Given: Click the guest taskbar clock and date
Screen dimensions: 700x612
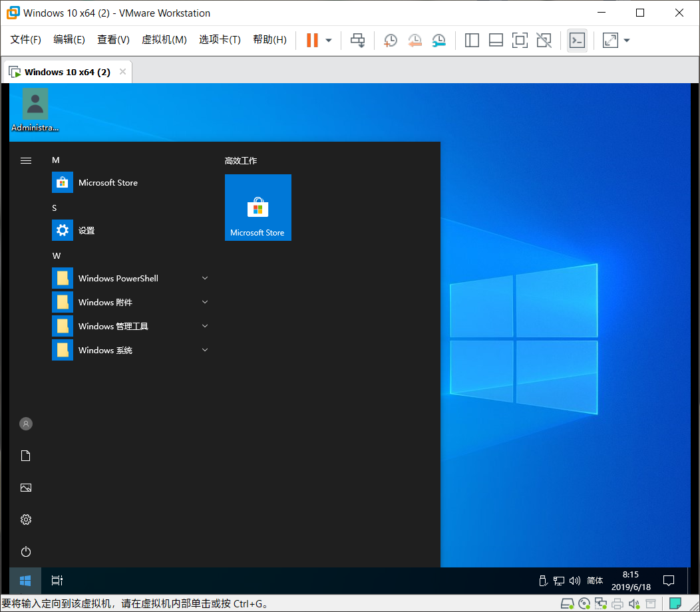Looking at the screenshot, I should (x=630, y=580).
